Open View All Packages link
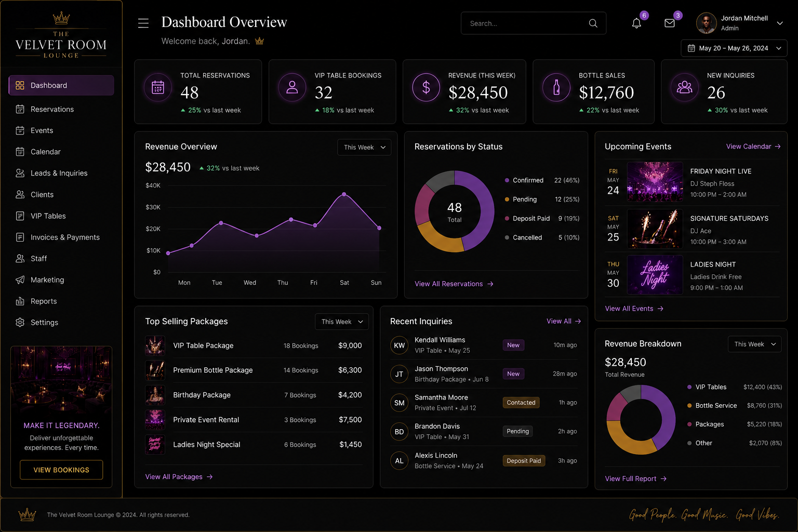This screenshot has height=532, width=798. 179,476
